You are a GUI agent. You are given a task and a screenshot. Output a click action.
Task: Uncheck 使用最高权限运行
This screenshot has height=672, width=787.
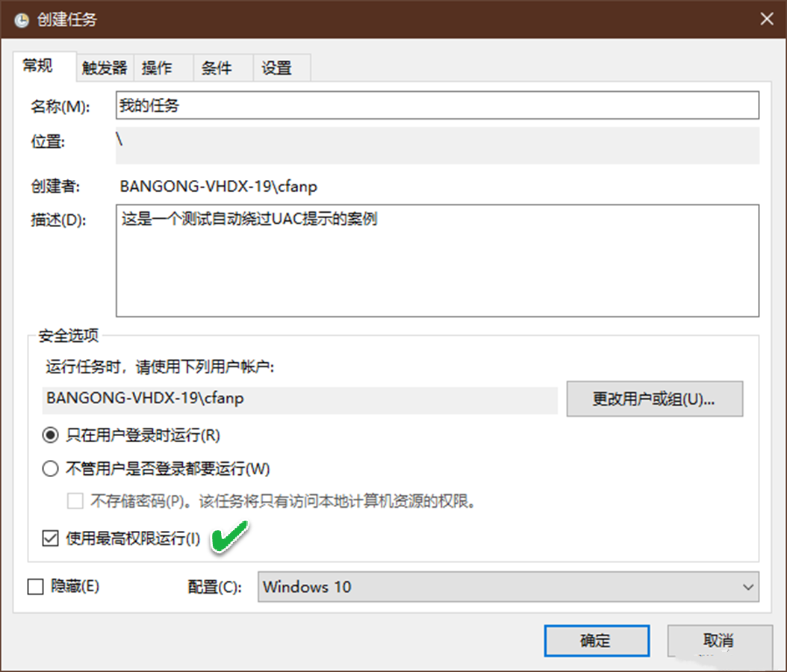tap(50, 538)
